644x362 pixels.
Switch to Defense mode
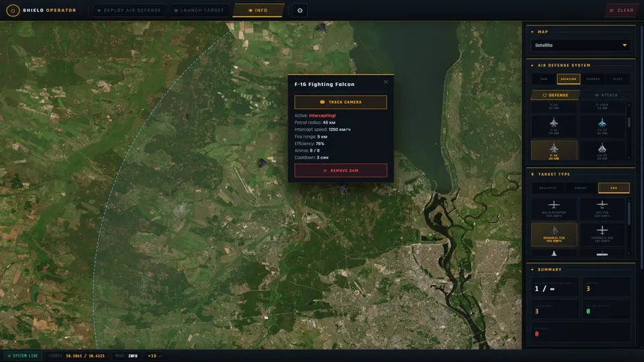[556, 95]
